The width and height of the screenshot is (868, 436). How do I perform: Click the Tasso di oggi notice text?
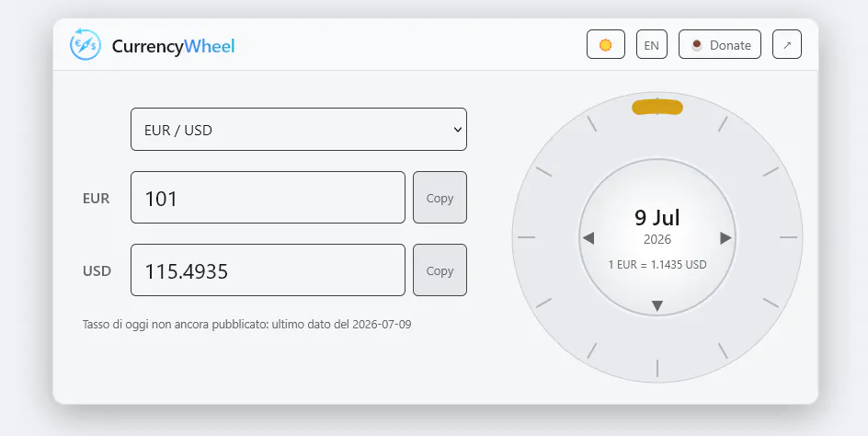(x=247, y=324)
